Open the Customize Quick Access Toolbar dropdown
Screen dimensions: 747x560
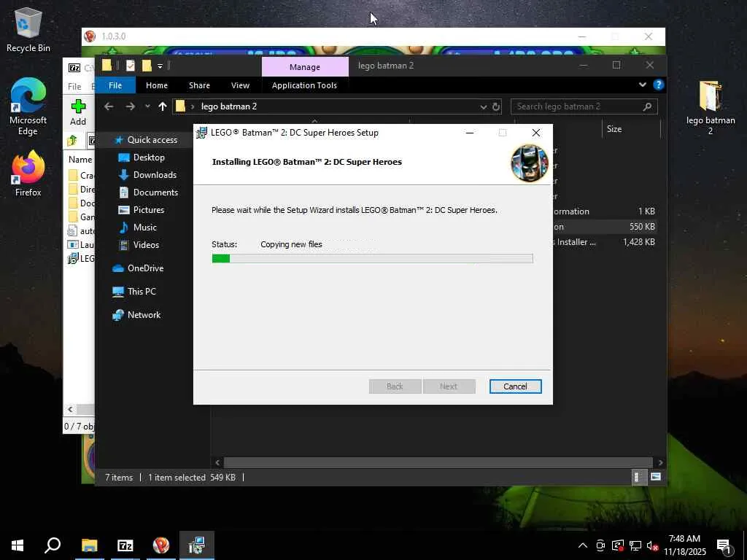[160, 66]
